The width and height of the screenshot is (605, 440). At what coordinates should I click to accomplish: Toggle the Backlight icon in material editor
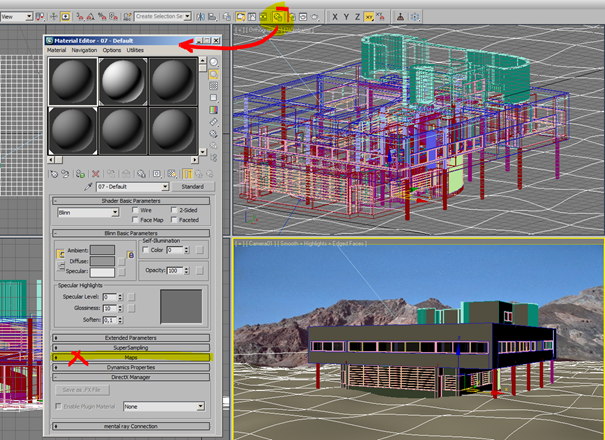214,74
